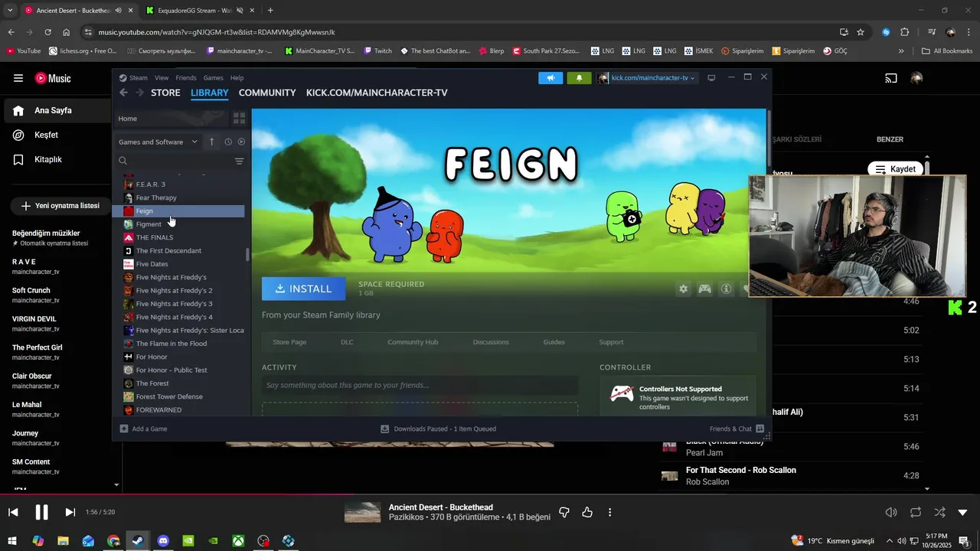This screenshot has width=980, height=551.
Task: Cast YouTube Music to a device
Action: [891, 78]
